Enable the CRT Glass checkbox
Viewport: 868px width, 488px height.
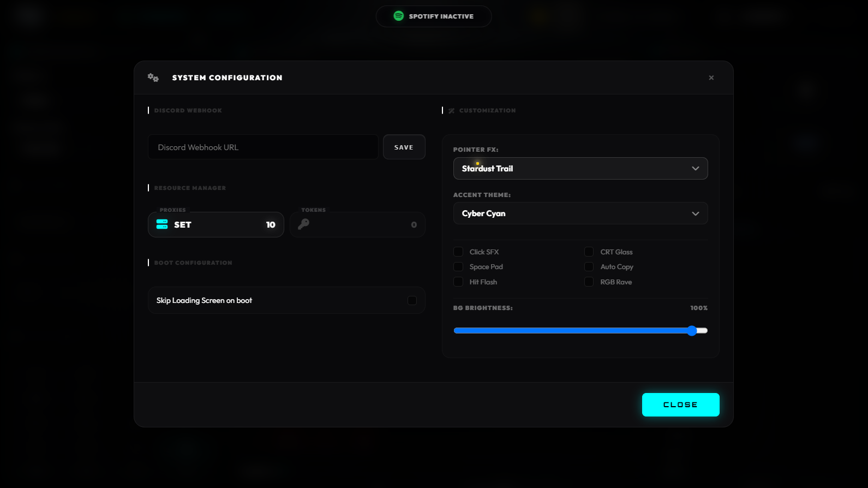click(589, 252)
